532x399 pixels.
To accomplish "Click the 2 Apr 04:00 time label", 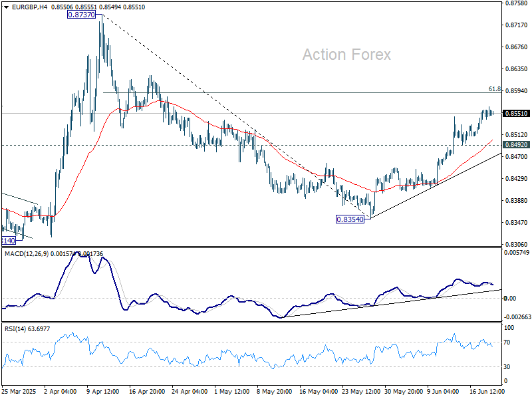I will (x=61, y=392).
